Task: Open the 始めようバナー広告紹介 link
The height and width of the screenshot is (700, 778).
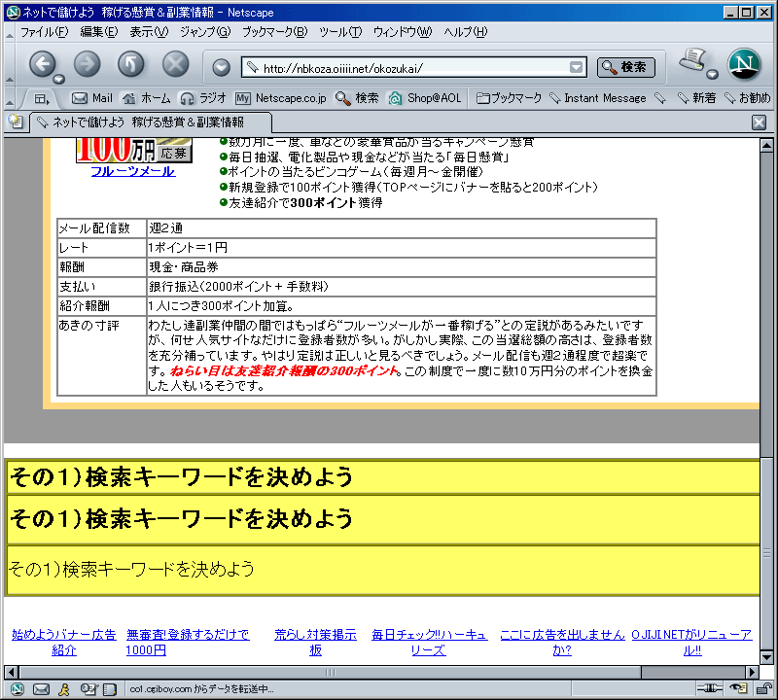Action: pyautogui.click(x=63, y=642)
